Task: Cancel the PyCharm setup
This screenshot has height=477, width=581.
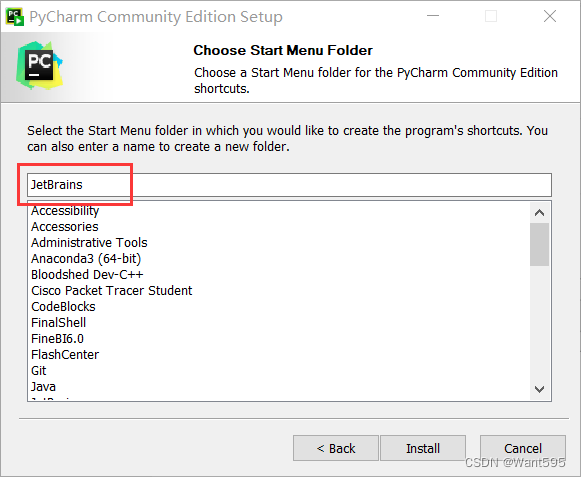Action: coord(523,448)
